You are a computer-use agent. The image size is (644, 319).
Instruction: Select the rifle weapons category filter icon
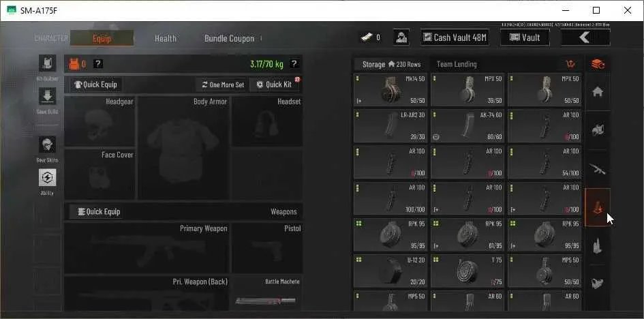point(598,169)
